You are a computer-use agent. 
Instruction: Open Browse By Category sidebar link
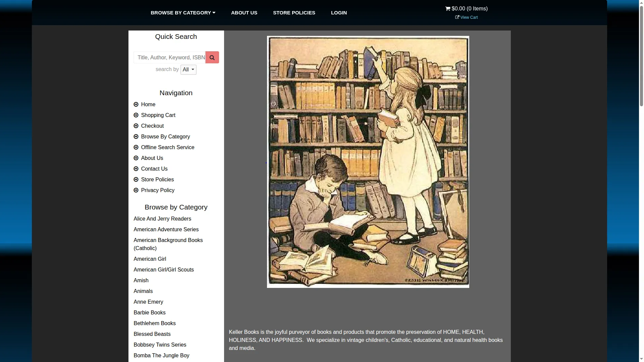click(165, 137)
